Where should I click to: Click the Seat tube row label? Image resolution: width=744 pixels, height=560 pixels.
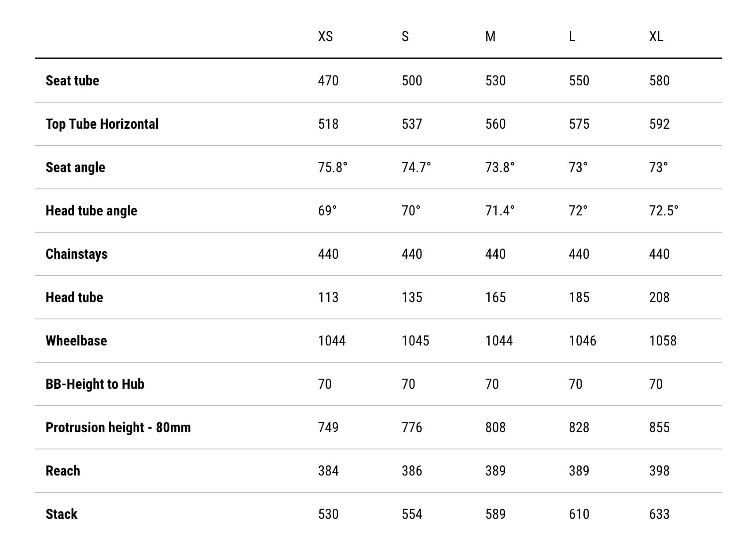point(73,81)
